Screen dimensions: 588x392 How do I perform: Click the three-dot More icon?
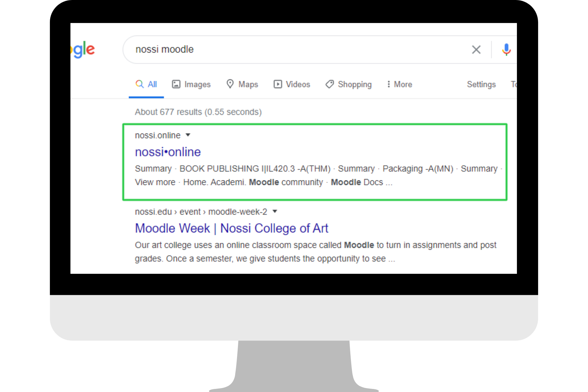(389, 84)
